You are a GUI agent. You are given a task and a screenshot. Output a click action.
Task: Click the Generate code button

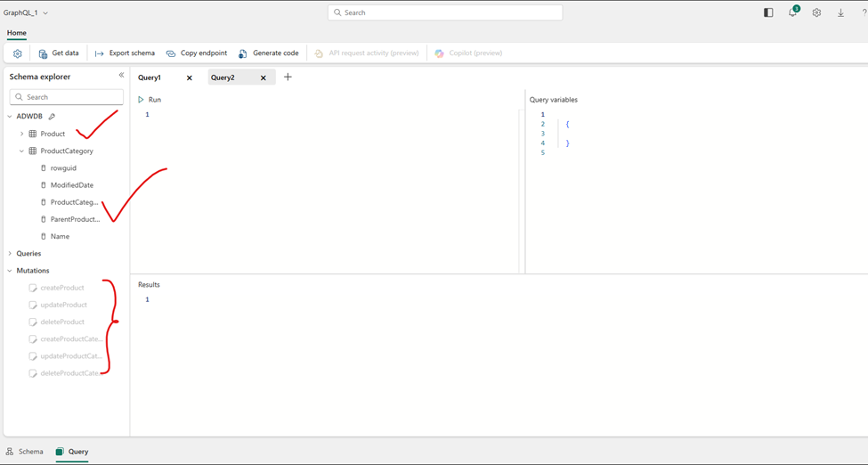(x=268, y=53)
